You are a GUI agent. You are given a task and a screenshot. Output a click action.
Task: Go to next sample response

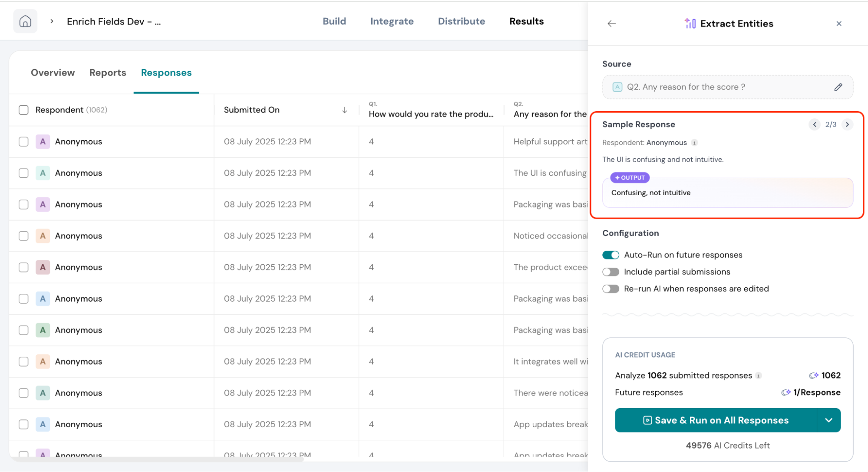(x=847, y=125)
